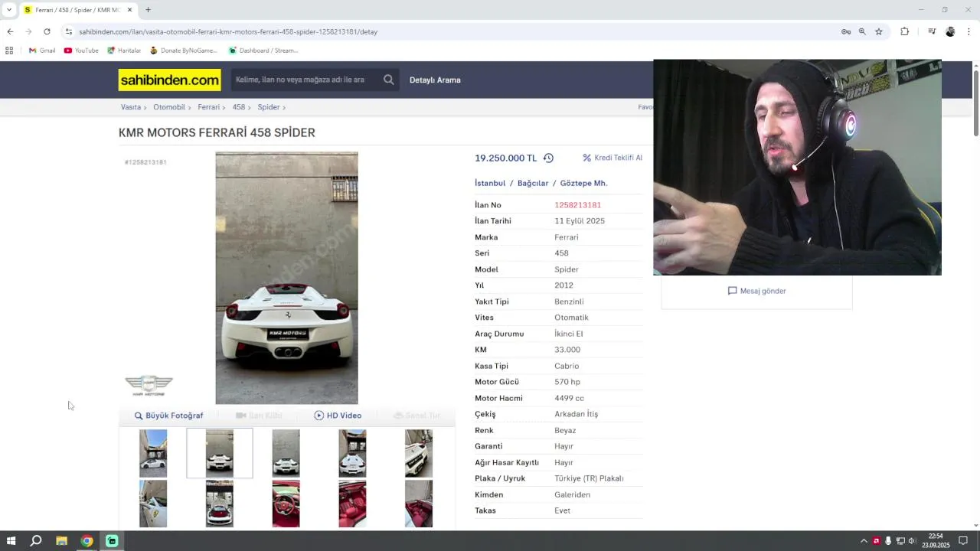
Task: Click the Vasıta breadcrumb
Action: click(131, 107)
